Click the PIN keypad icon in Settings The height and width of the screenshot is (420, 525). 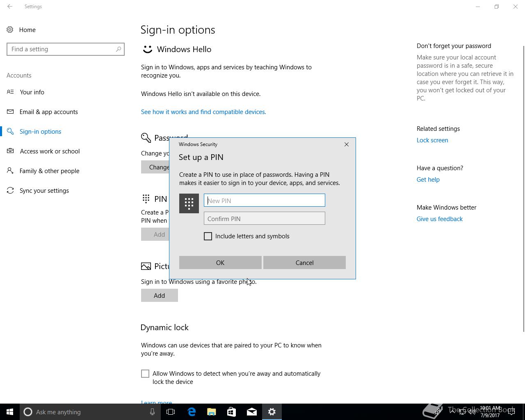146,199
